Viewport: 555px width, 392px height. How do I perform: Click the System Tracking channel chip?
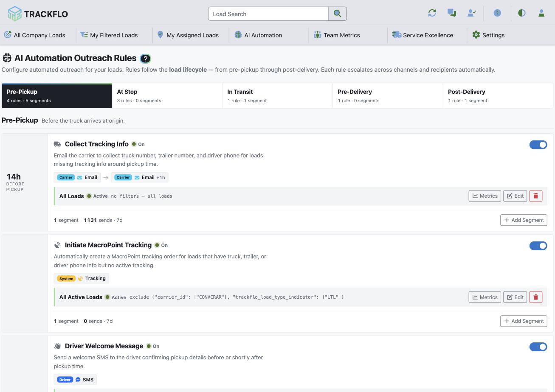(82, 278)
